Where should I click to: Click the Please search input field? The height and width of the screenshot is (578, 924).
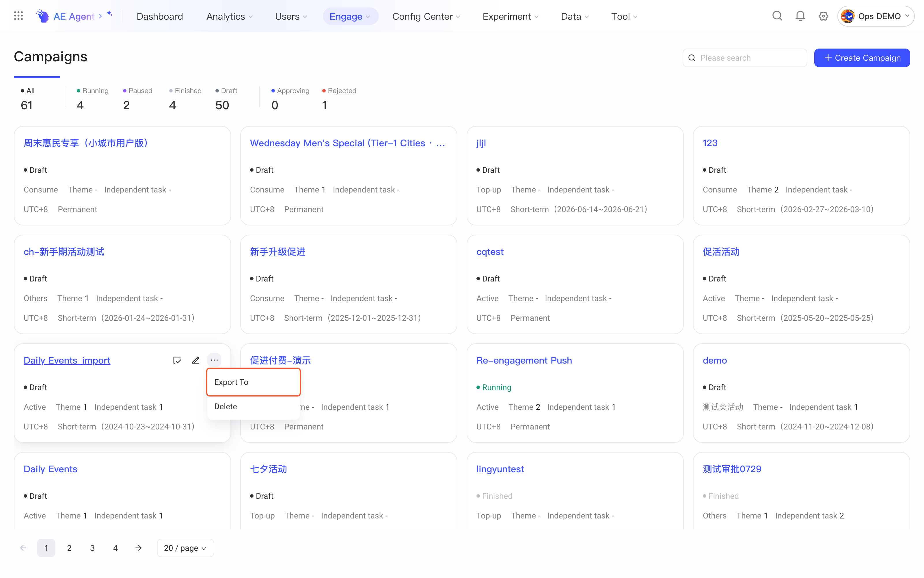click(x=745, y=58)
